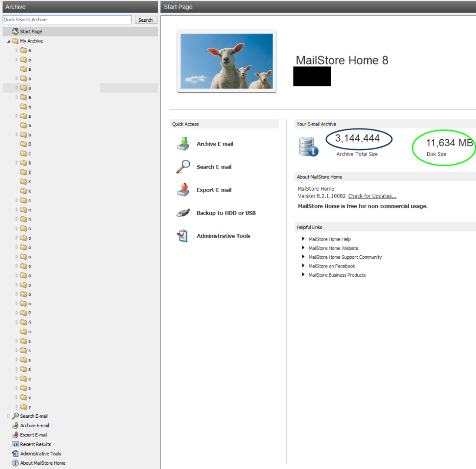The height and width of the screenshot is (469, 476).
Task: Click the archive total count 3,144,444
Action: pos(357,138)
